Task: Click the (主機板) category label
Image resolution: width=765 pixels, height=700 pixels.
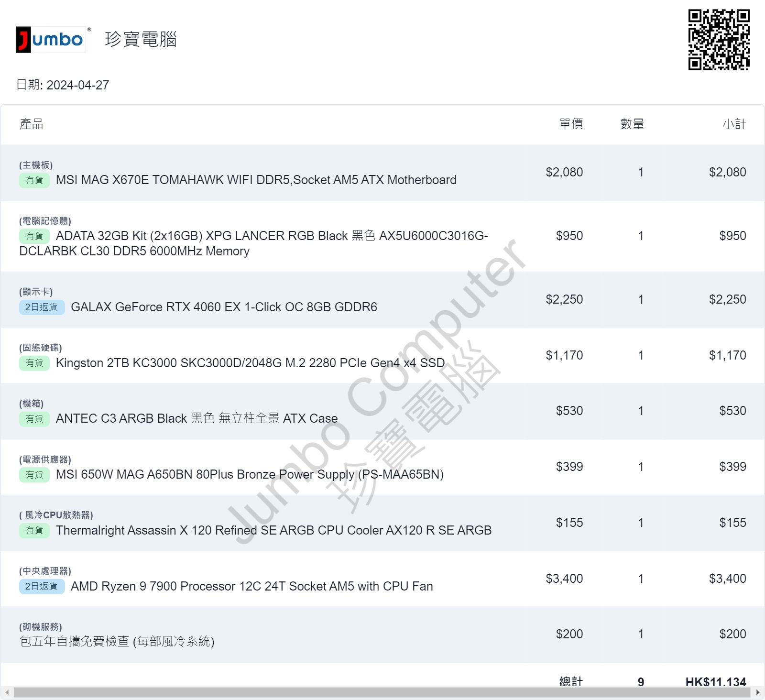Action: pos(36,165)
